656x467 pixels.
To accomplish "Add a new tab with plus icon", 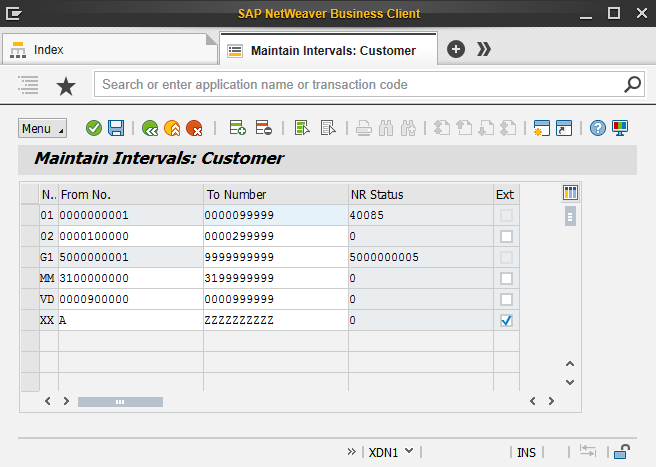I will [456, 49].
